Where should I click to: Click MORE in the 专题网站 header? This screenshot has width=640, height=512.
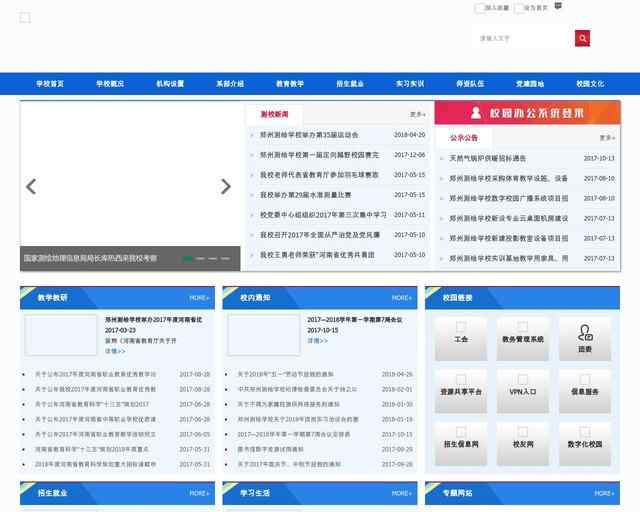point(604,493)
